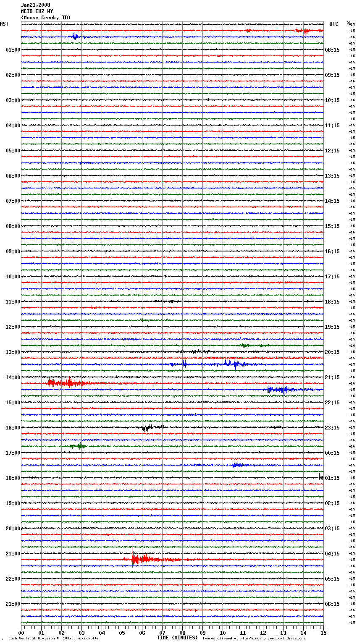Select the '05:00' MST hour label
Image resolution: width=357 pixels, height=644 pixels.
click(13, 151)
